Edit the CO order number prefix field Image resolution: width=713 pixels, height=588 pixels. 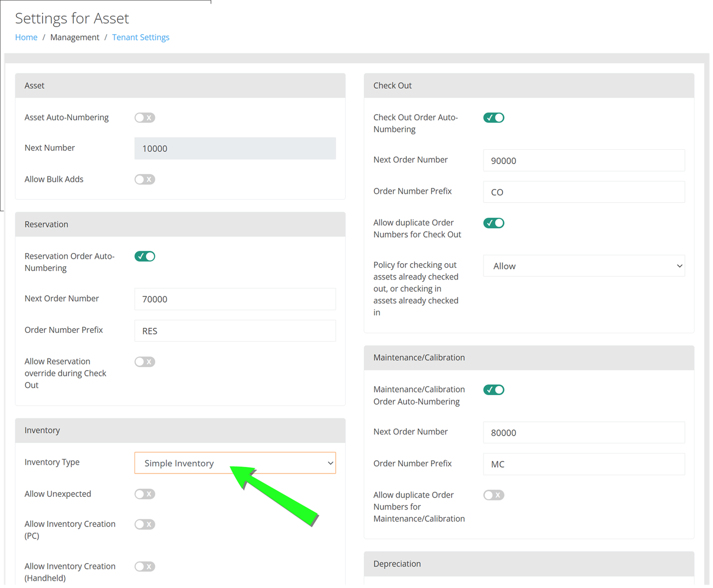click(x=584, y=192)
